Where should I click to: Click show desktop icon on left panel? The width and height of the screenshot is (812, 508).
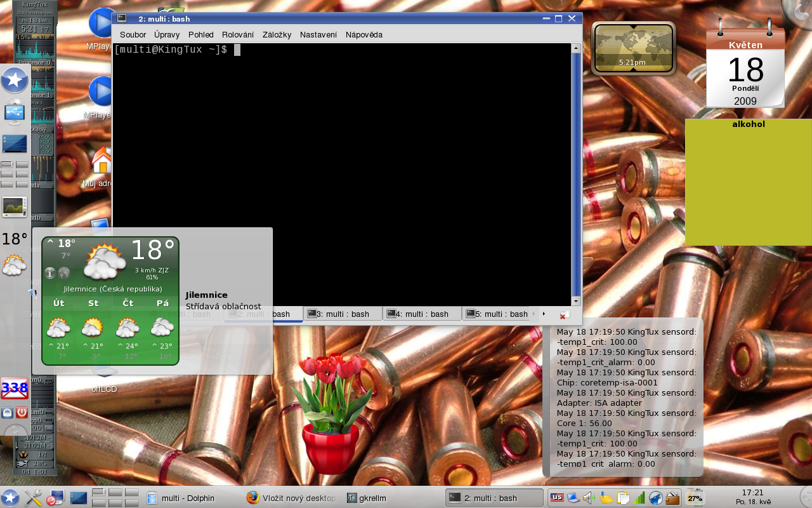pos(15,144)
